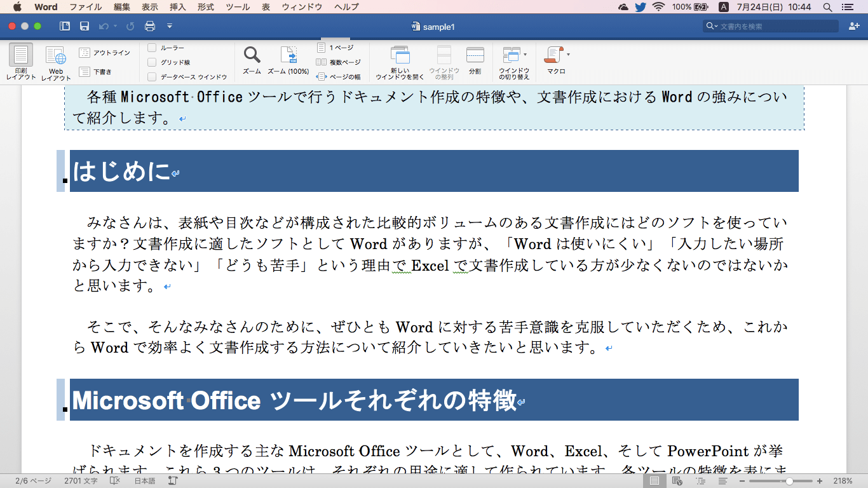Viewport: 868px width, 488px height.
Task: Expand the マクロ dropdown arrow
Action: [x=568, y=55]
